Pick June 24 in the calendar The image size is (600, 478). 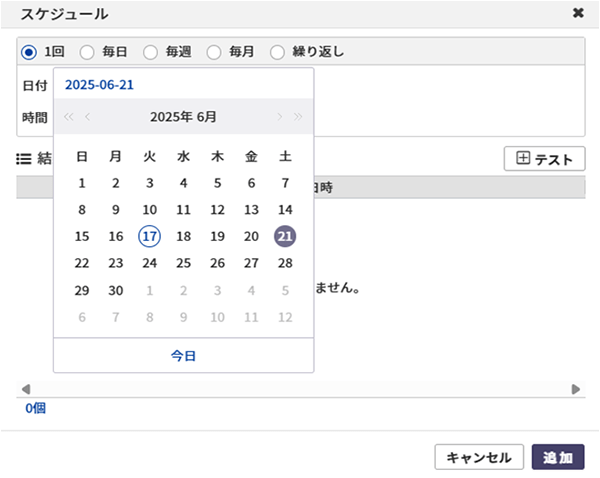coord(150,263)
